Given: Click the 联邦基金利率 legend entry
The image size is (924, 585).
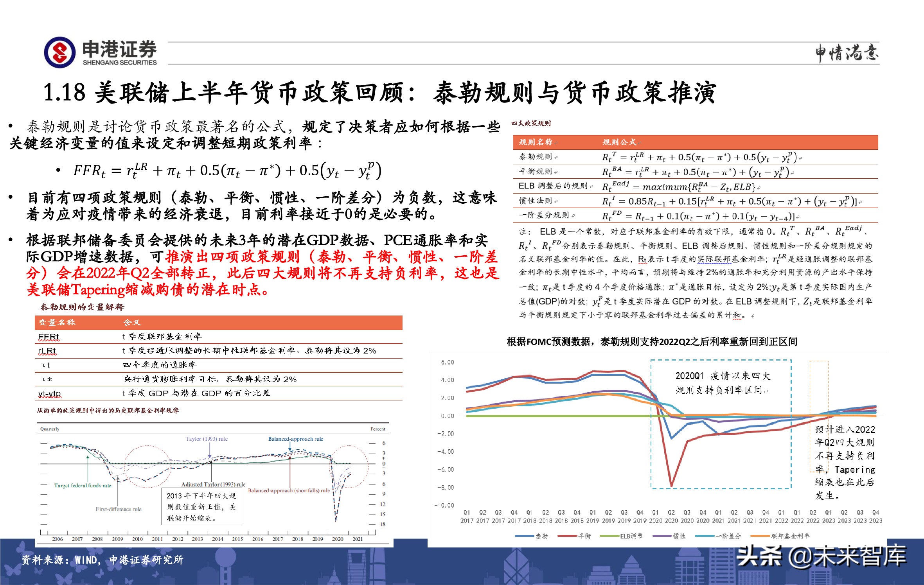Looking at the screenshot, I should 780,536.
